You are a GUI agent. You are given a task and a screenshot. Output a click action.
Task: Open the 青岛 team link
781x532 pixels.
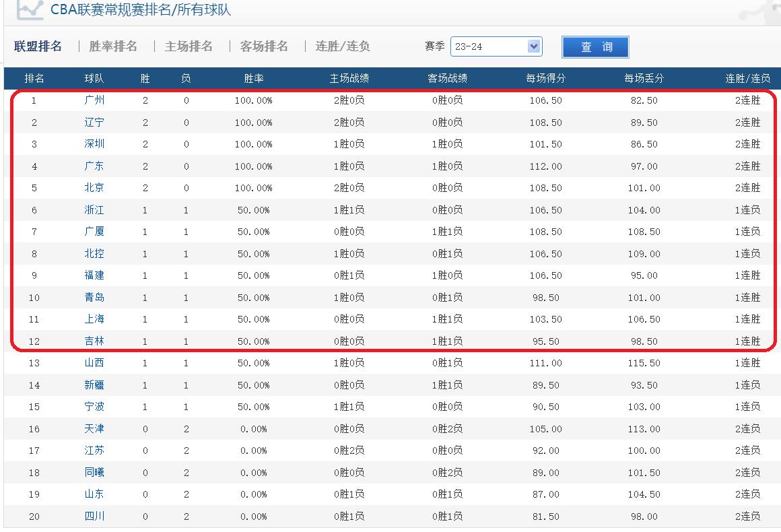94,298
